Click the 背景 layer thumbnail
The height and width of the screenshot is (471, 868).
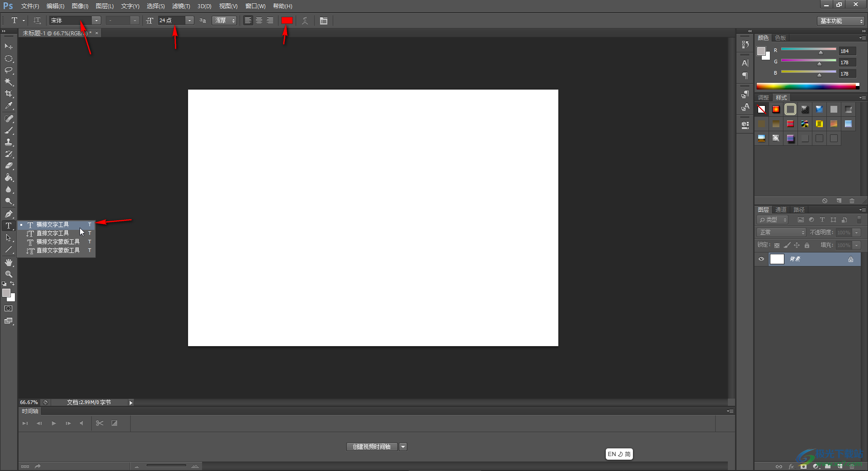[777, 259]
